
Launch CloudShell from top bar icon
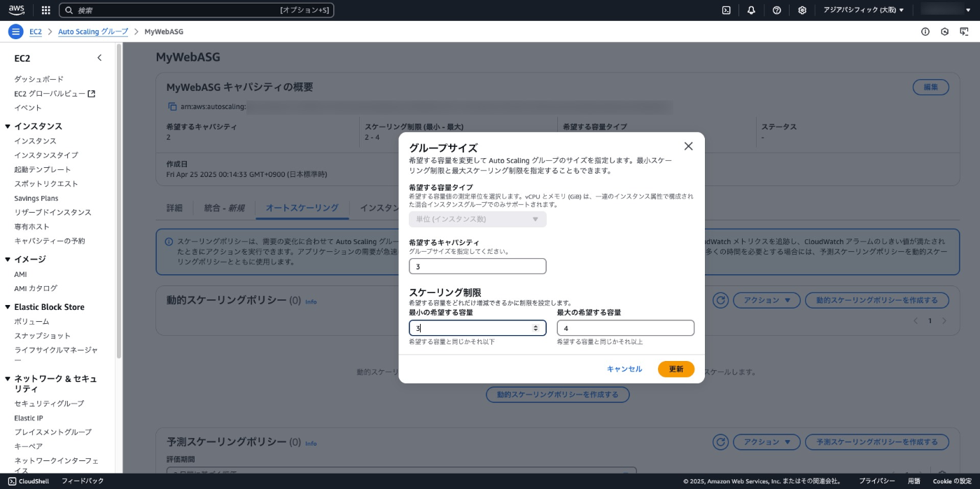tap(727, 10)
